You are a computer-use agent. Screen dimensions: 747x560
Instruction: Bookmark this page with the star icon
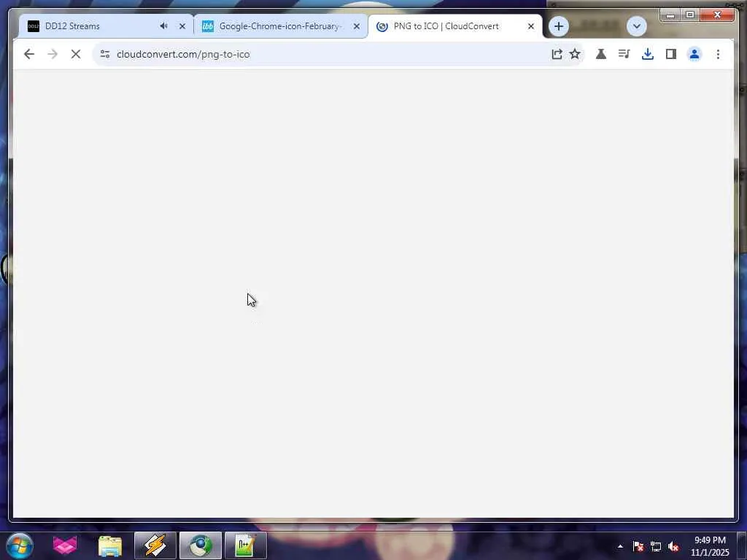[575, 54]
